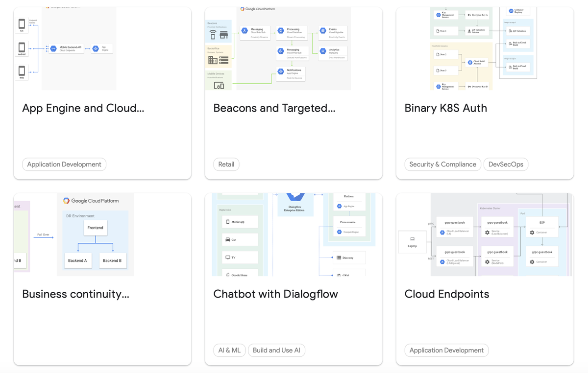Click the Cloud Endpoints diagram thumbnail
This screenshot has height=373, width=588.
click(x=484, y=234)
